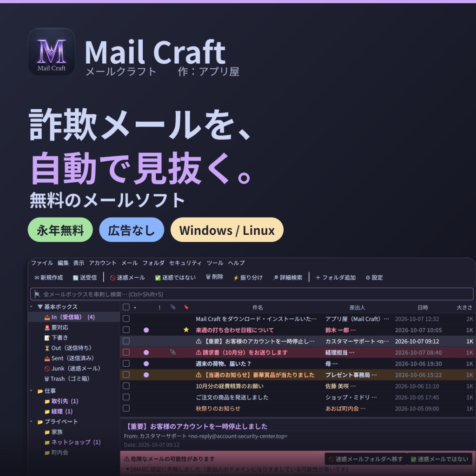Click the 新規作成 compose toolbar button
This screenshot has height=476, width=476.
[48, 278]
